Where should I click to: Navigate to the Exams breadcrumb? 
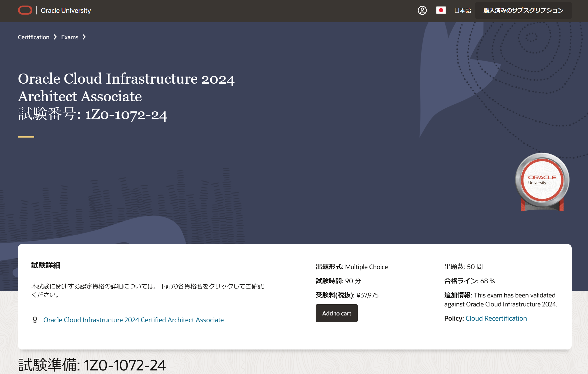pos(69,37)
